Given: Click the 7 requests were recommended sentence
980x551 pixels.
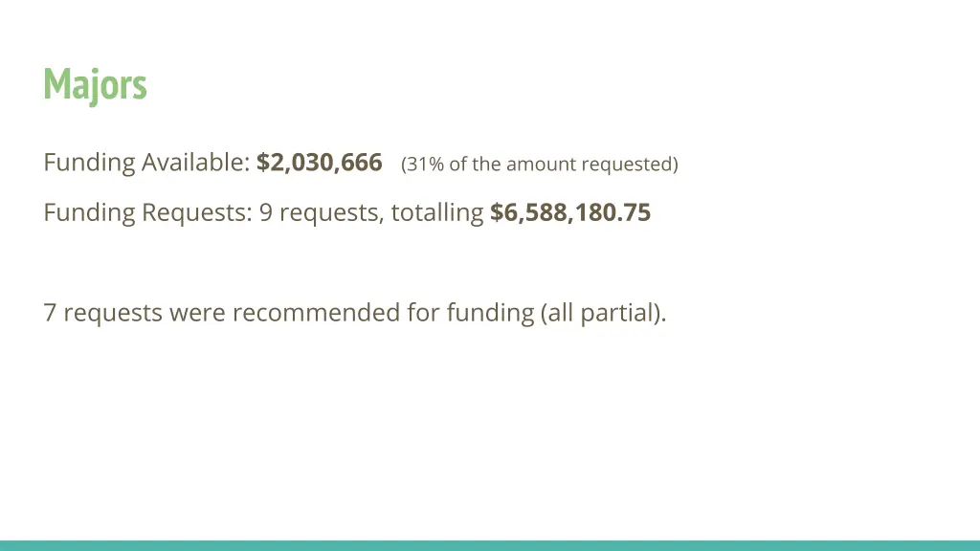Looking at the screenshot, I should point(355,313).
